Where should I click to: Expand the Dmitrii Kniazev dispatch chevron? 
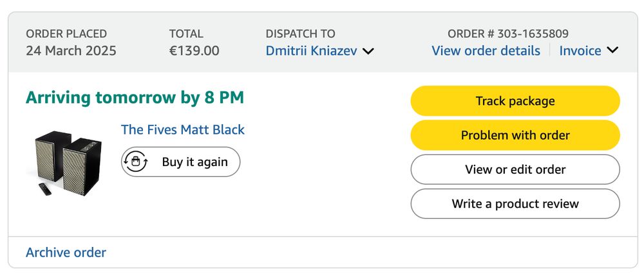coord(368,51)
